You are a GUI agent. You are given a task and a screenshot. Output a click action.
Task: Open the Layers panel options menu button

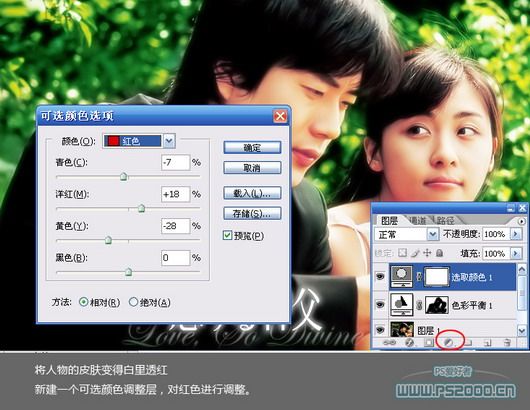click(x=522, y=221)
